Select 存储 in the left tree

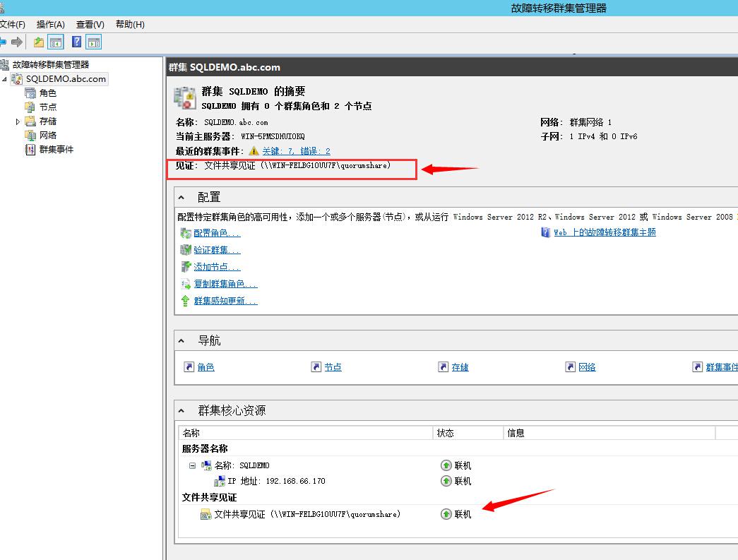click(x=47, y=121)
